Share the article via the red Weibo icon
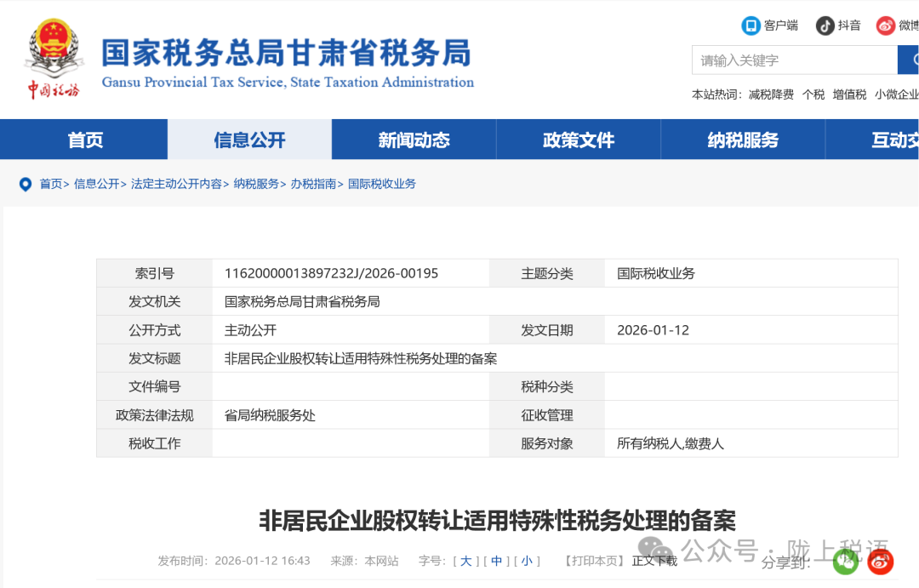The image size is (919, 588). tap(880, 562)
